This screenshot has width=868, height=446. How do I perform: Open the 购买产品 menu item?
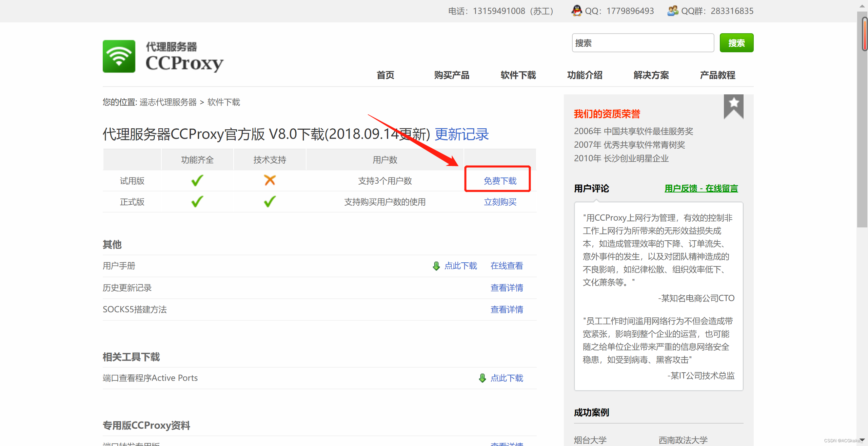tap(452, 75)
